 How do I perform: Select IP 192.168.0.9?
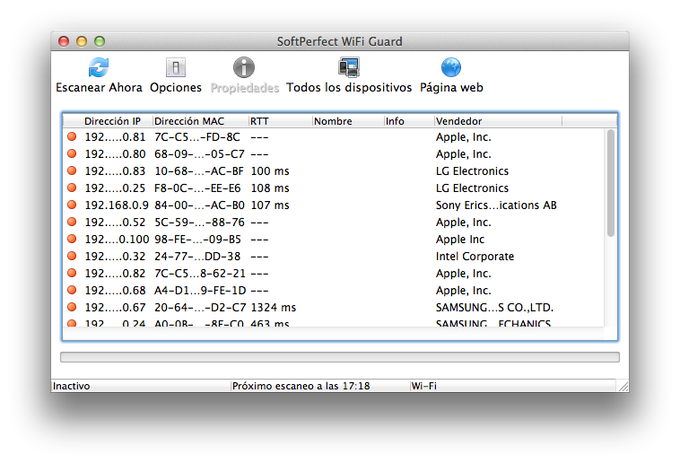click(117, 205)
